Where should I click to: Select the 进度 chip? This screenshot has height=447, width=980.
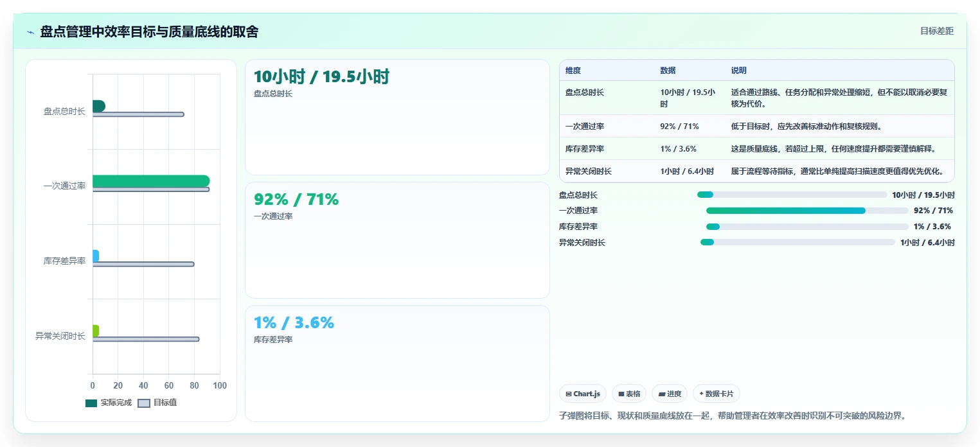(x=670, y=394)
